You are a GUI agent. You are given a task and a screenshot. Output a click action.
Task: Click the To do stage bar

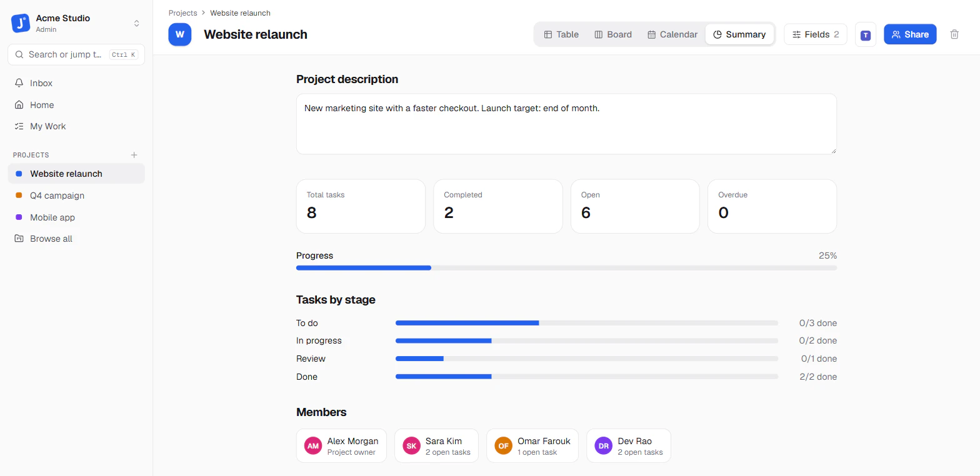click(x=587, y=323)
